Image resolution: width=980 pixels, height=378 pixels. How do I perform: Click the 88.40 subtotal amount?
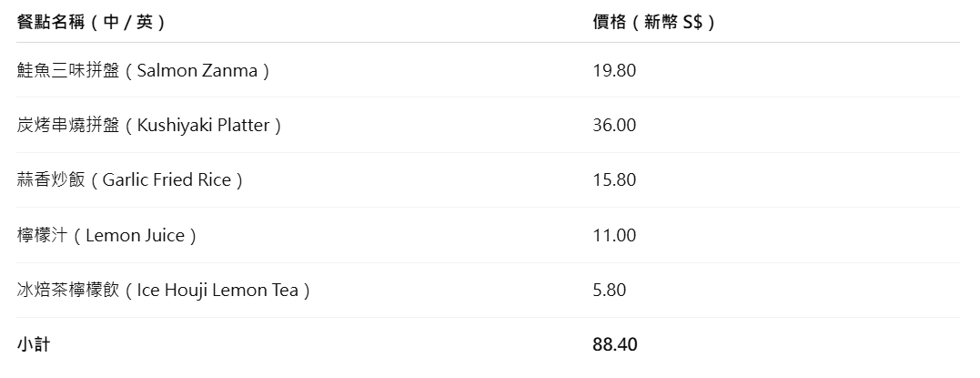tap(615, 345)
